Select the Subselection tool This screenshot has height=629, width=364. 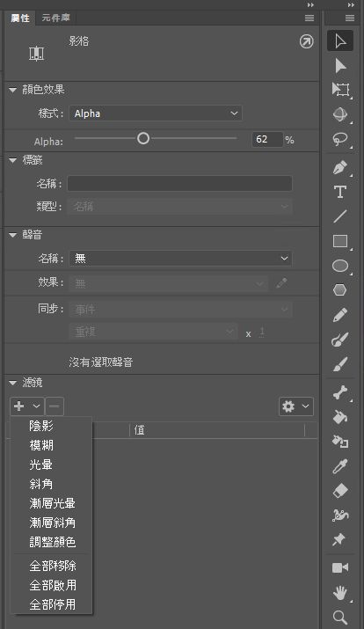[340, 65]
